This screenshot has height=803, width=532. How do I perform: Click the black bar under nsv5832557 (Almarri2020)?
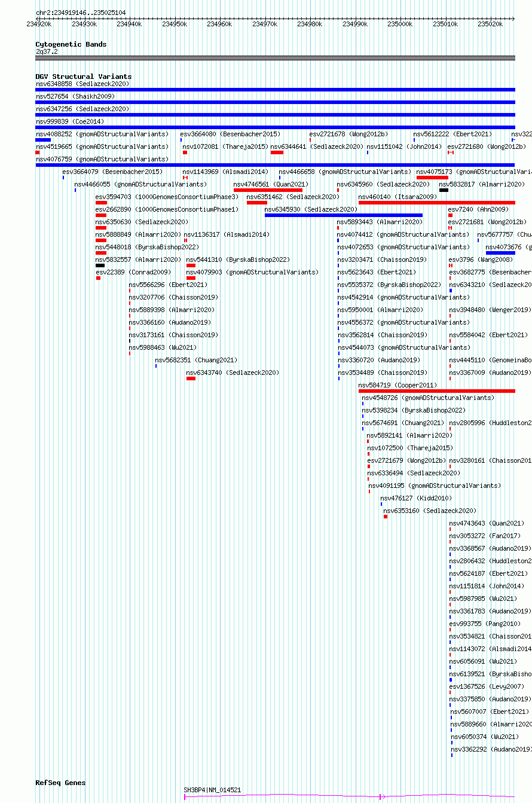[x=100, y=265]
